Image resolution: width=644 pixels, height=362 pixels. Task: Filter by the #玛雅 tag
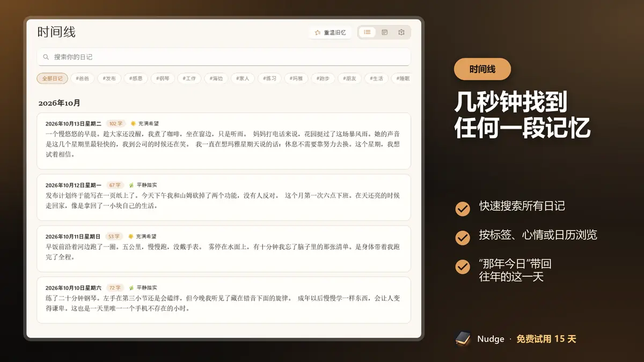pos(297,78)
